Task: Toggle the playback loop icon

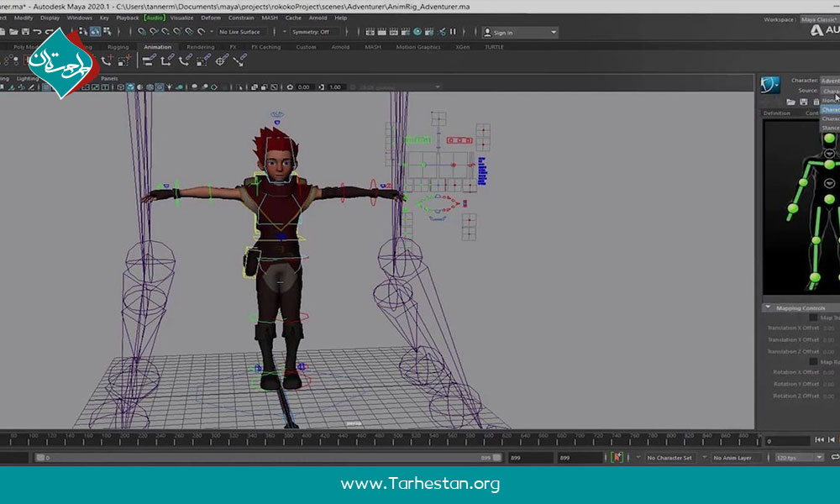Action: click(x=835, y=458)
